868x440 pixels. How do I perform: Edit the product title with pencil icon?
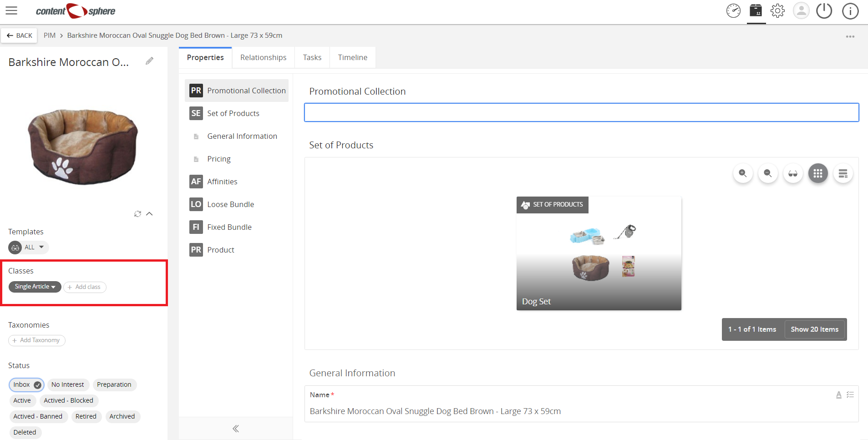pos(149,61)
